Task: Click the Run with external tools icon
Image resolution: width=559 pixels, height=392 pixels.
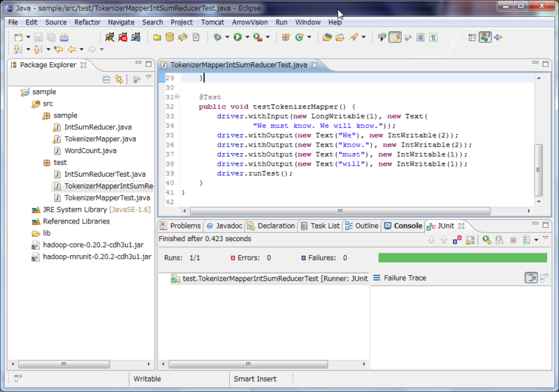Action: pos(258,37)
